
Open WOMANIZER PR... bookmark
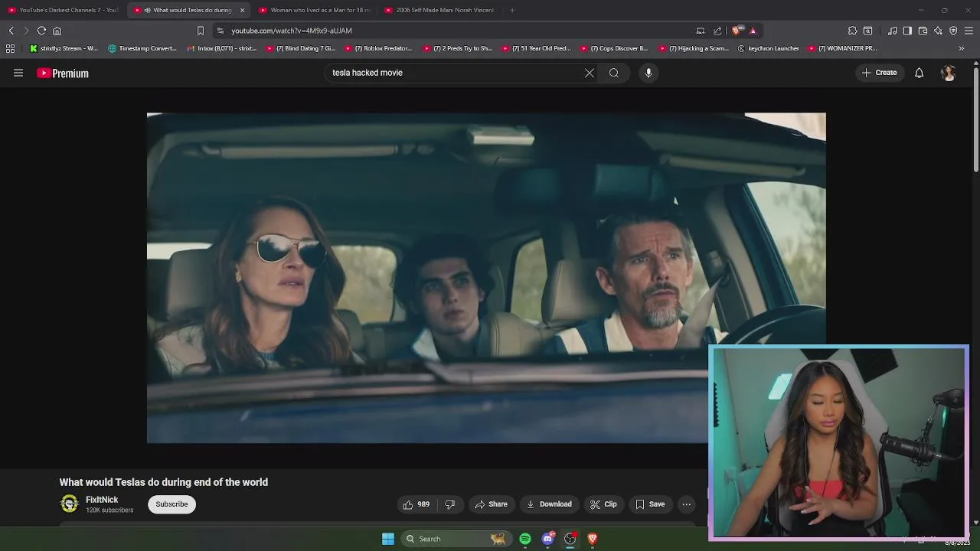(x=842, y=48)
